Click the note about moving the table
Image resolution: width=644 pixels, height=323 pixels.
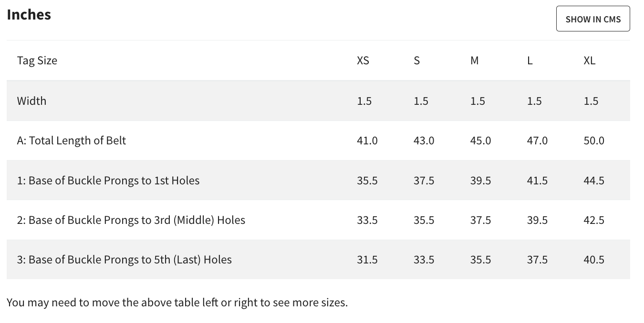tap(177, 302)
